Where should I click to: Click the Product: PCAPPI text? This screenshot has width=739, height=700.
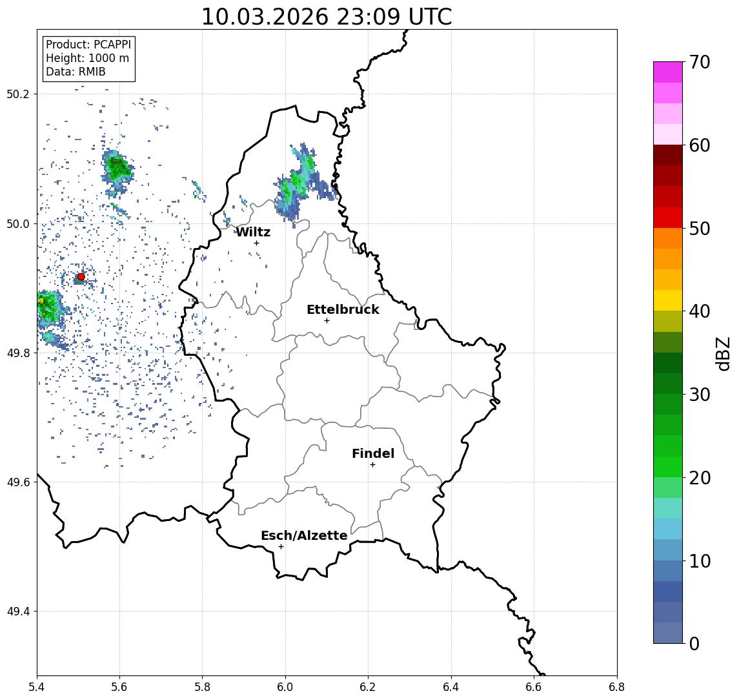(88, 45)
